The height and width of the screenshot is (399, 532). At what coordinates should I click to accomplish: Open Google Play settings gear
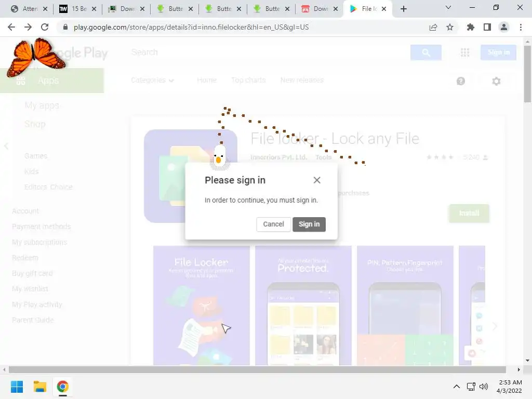click(496, 81)
